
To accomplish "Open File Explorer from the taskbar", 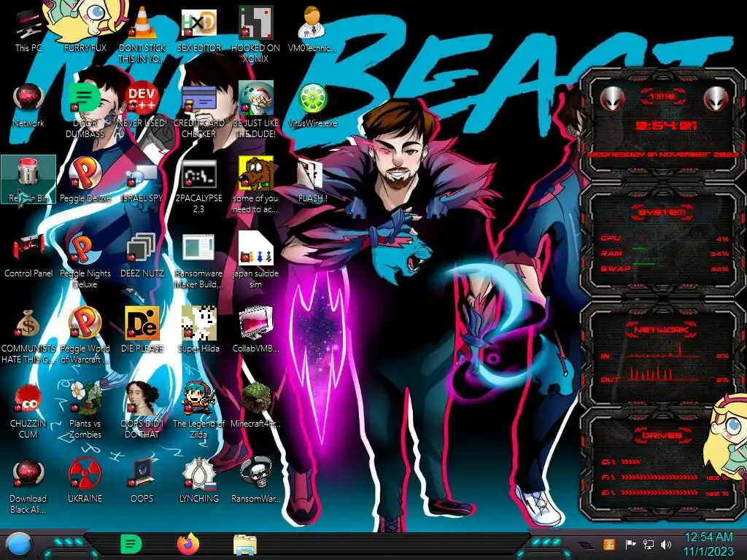I will (x=245, y=545).
